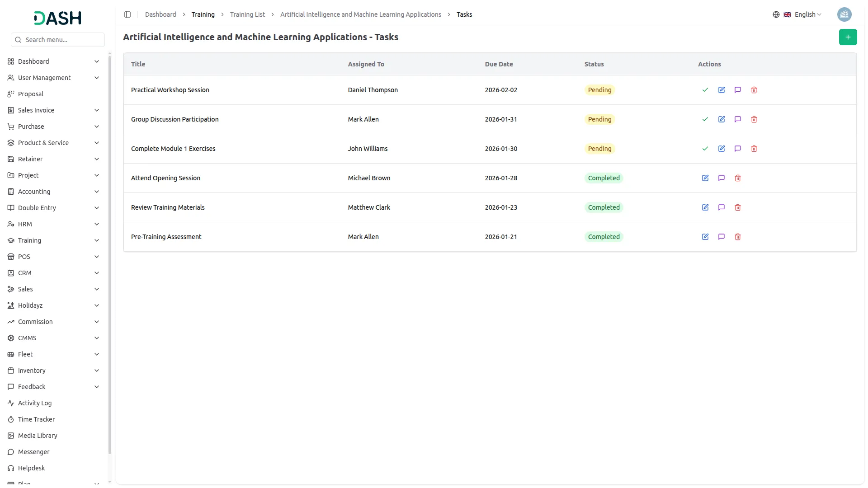Expand the User Management menu
Viewport: 868px width, 488px height.
(x=53, y=78)
